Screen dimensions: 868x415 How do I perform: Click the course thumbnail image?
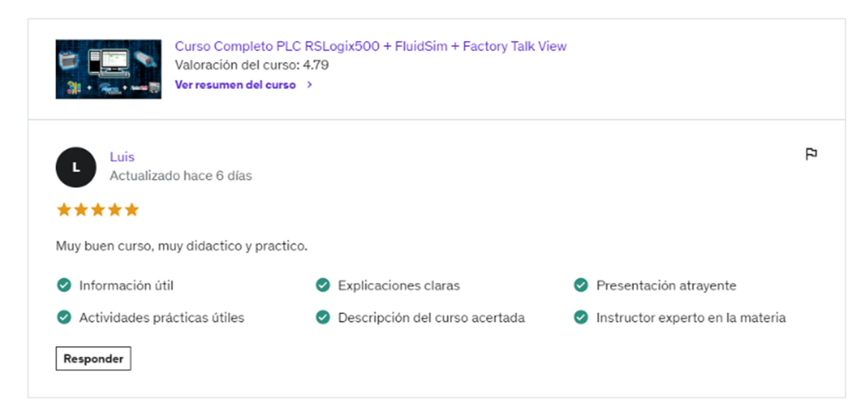[x=109, y=69]
